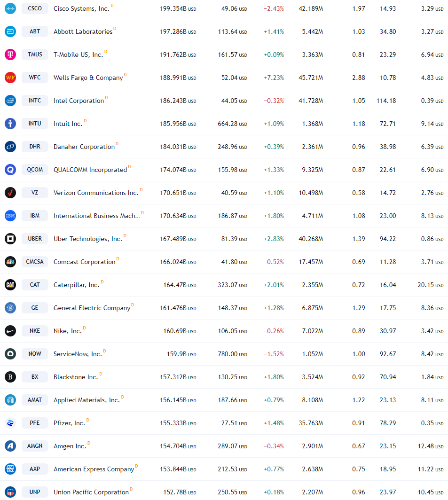448x500 pixels.
Task: Click price 113.64 USD for Abbott
Action: pyautogui.click(x=232, y=31)
